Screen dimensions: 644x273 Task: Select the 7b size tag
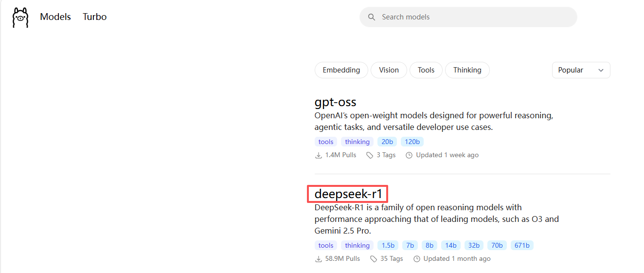coord(410,245)
